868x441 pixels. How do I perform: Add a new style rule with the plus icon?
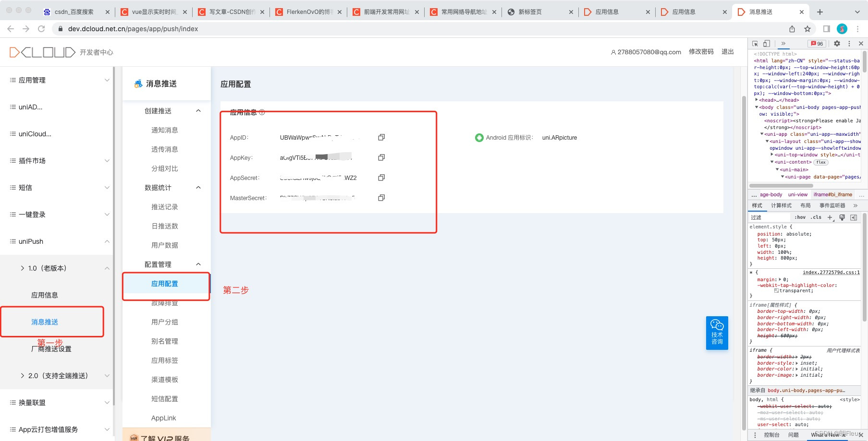[x=830, y=217]
